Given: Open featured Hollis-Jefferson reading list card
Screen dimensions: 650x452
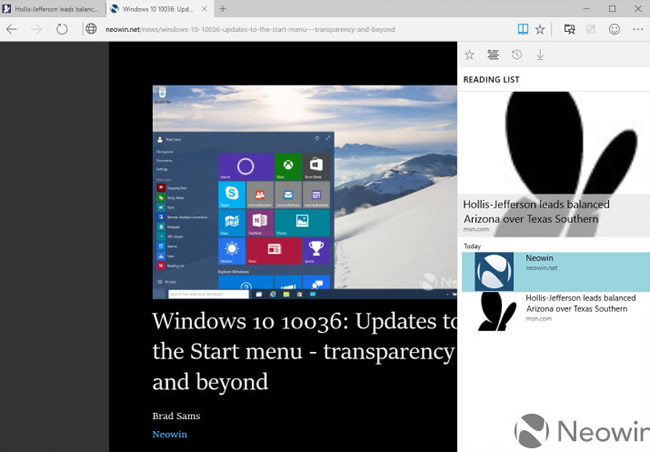Looking at the screenshot, I should pyautogui.click(x=553, y=164).
